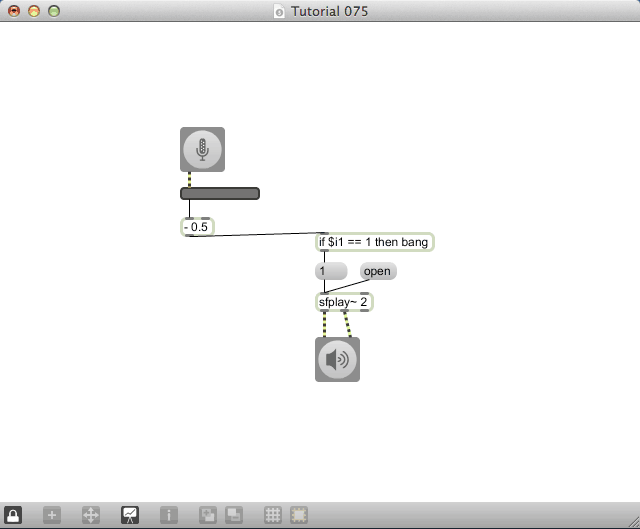Viewport: 640px width, 529px height.
Task: Click the bring to front icon
Action: click(x=208, y=515)
